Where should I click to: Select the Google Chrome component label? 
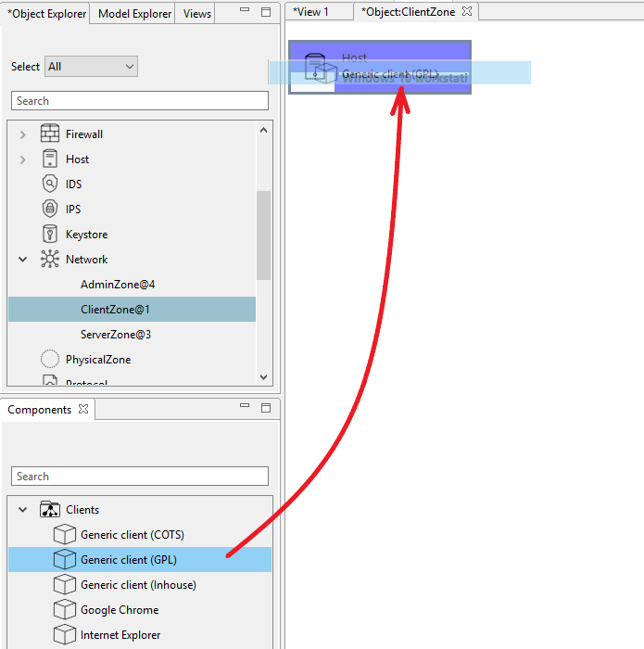tap(120, 610)
